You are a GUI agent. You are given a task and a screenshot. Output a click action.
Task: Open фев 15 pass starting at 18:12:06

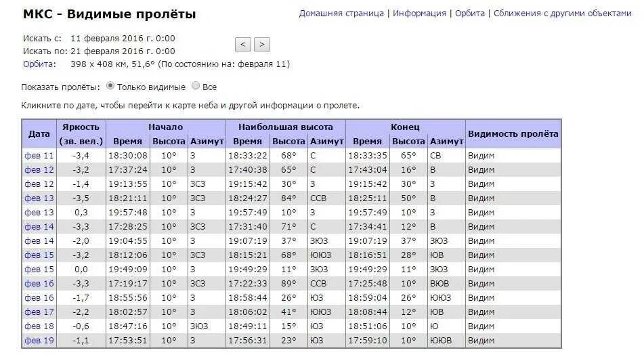pos(39,255)
